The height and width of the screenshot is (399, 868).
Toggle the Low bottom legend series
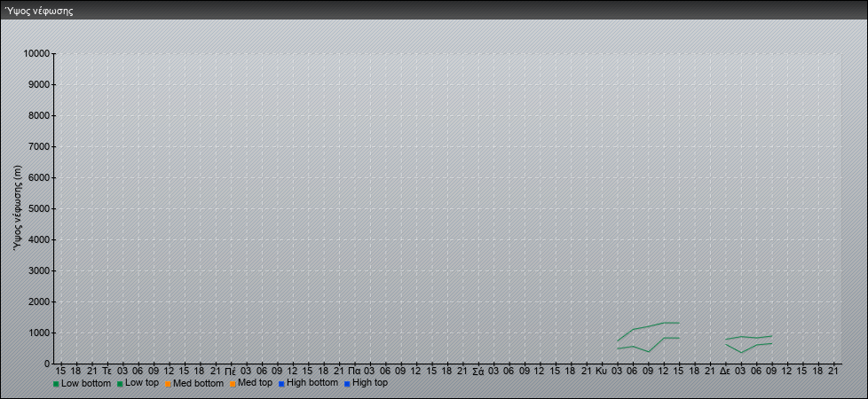tap(82, 383)
